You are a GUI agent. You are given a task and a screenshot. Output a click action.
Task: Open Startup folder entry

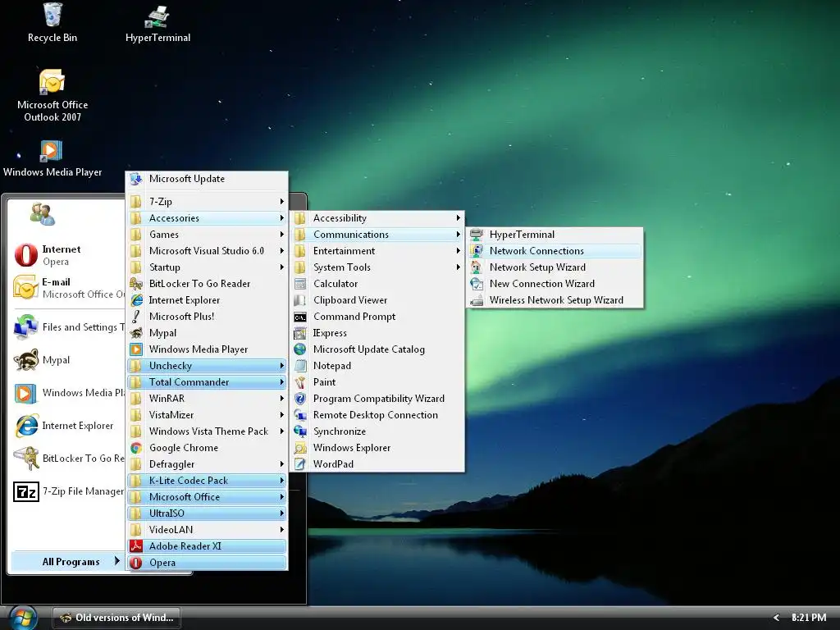pos(207,267)
